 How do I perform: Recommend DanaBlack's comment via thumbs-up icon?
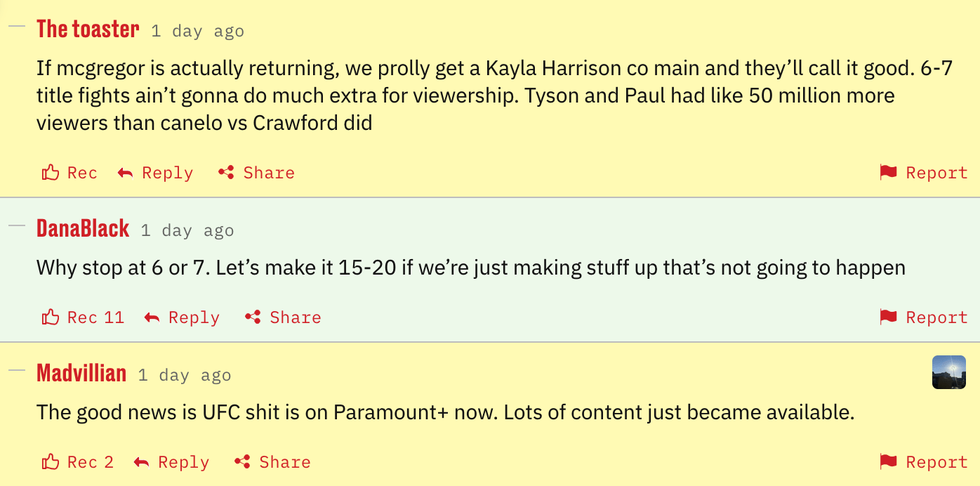pos(51,317)
